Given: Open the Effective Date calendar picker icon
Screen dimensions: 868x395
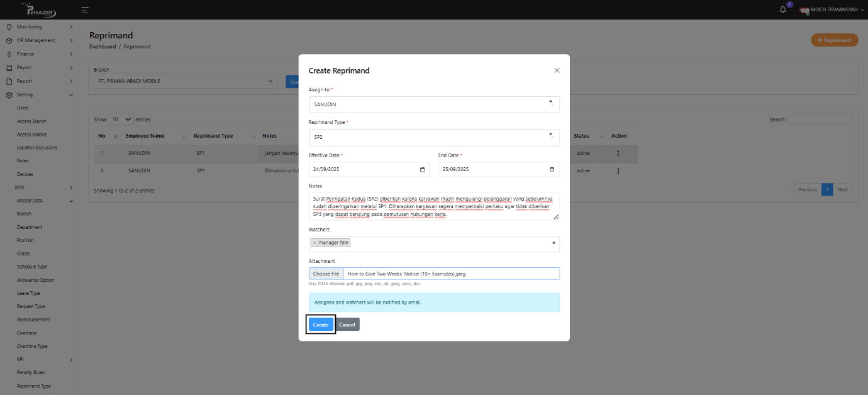Looking at the screenshot, I should pos(422,169).
